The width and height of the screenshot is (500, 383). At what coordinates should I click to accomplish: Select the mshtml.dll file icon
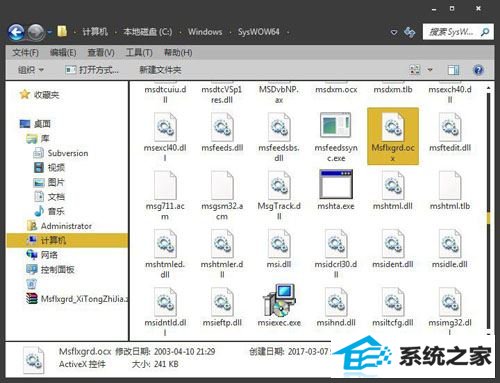click(393, 185)
